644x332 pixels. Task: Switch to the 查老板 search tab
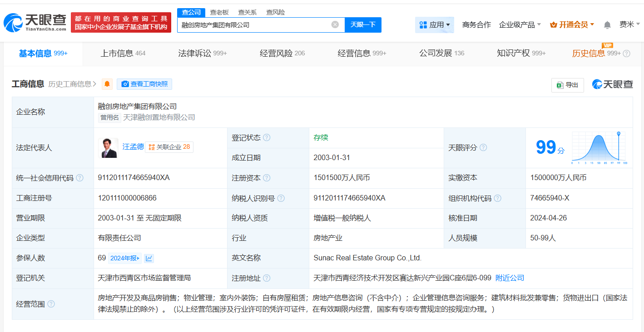tap(219, 12)
